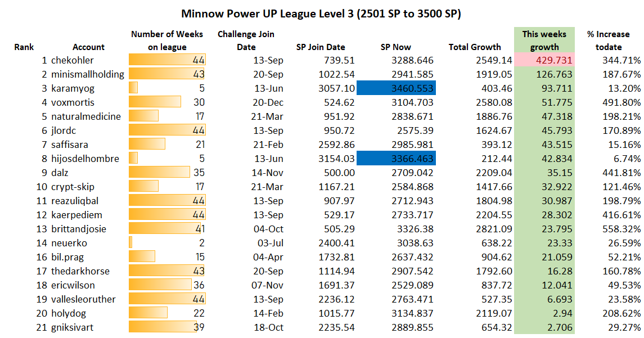Click the blue highlighted cell 3460.553
The height and width of the screenshot is (338, 644).
pos(396,88)
